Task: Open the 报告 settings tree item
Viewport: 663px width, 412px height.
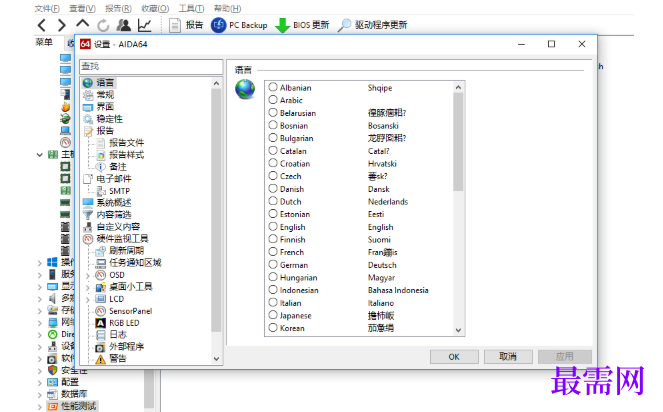Action: [99, 131]
